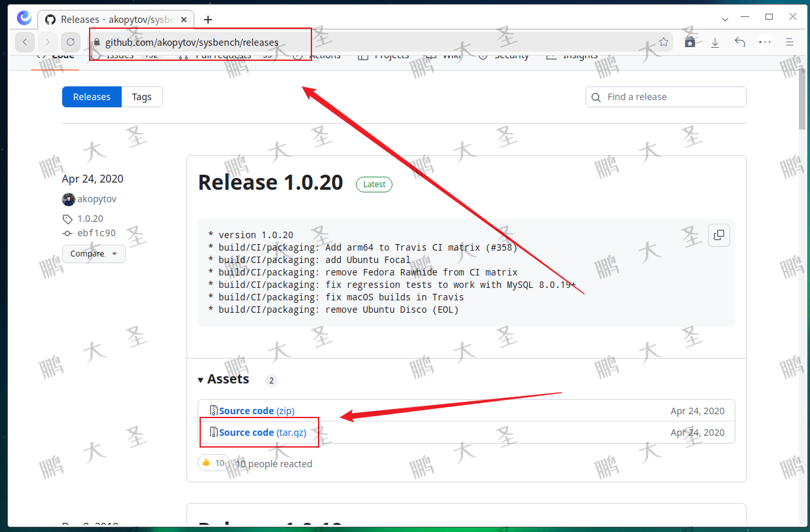Click the magnifier icon in release search
Screen dimensions: 810x532
[x=596, y=98]
